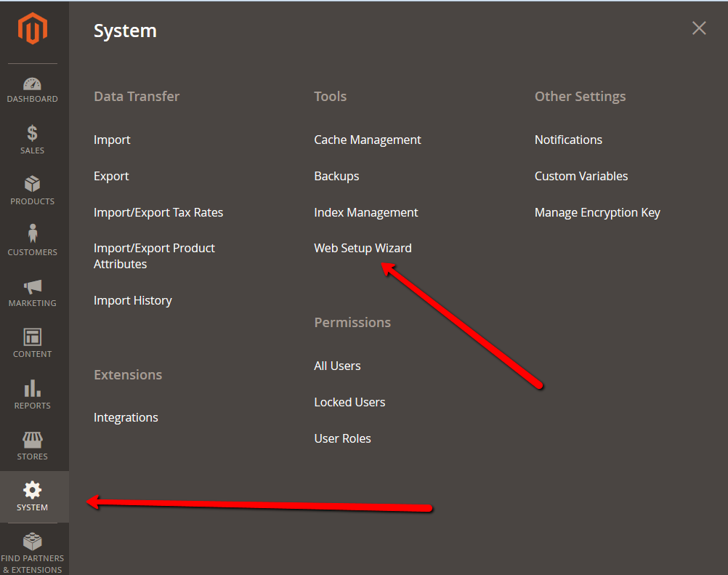Click the Permissions section heading
The image size is (728, 575).
pos(352,322)
